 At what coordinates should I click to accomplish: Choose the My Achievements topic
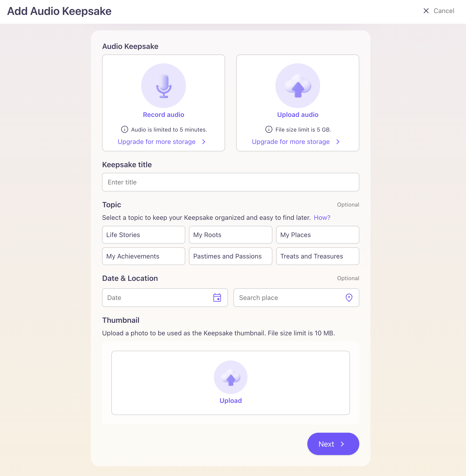coord(144,256)
